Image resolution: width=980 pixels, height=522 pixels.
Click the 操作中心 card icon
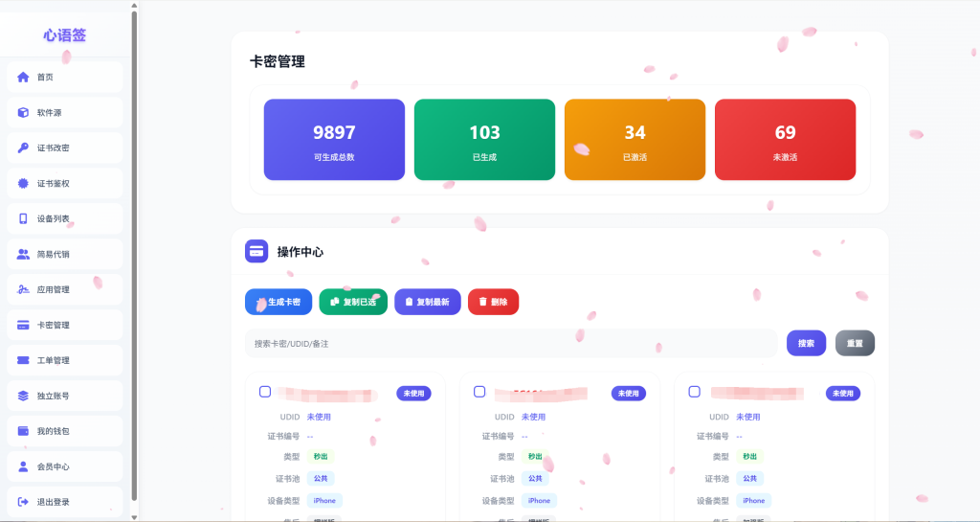256,251
